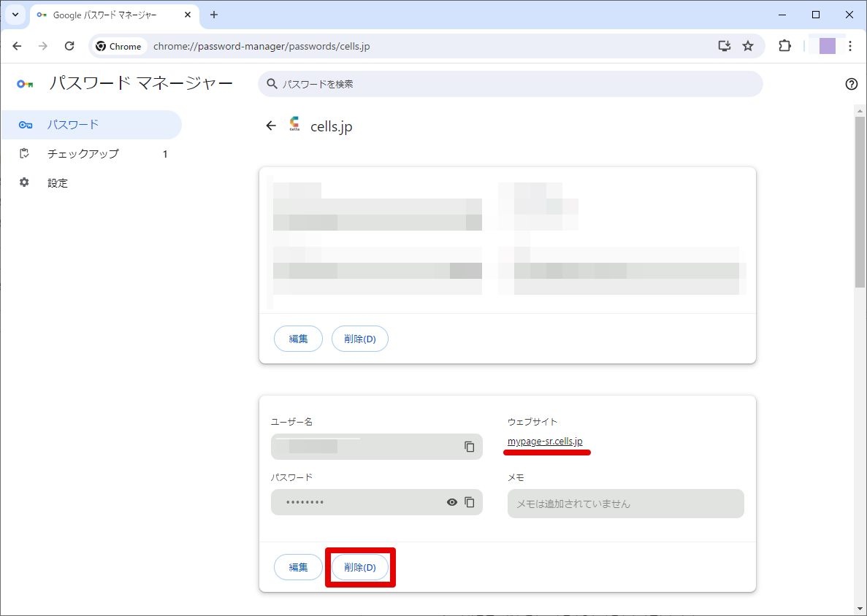
Task: Click the highlighted 削除(D) button
Action: click(360, 567)
